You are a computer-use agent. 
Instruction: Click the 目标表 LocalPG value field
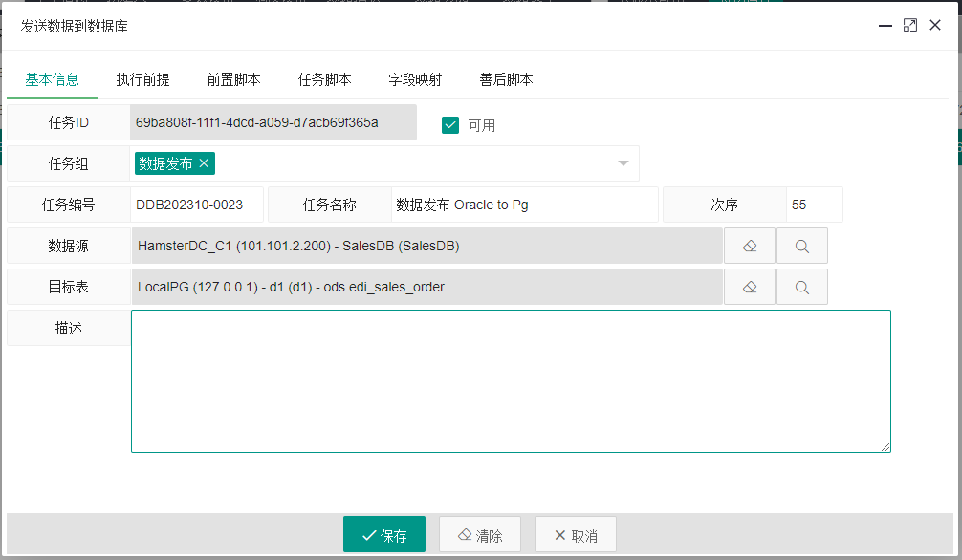click(427, 287)
